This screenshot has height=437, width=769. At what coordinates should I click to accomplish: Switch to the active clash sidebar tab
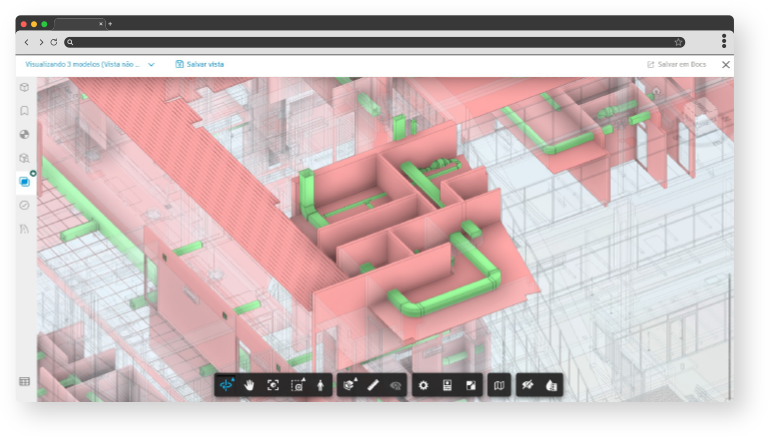pos(25,181)
